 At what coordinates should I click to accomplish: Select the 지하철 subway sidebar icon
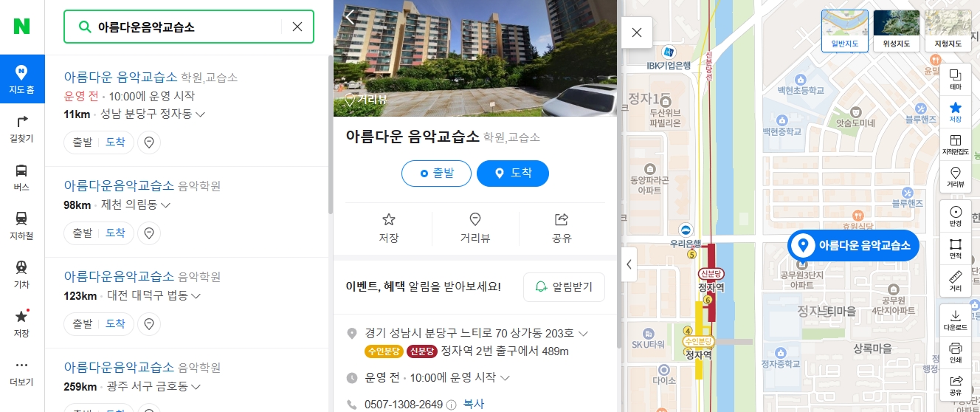click(x=22, y=226)
